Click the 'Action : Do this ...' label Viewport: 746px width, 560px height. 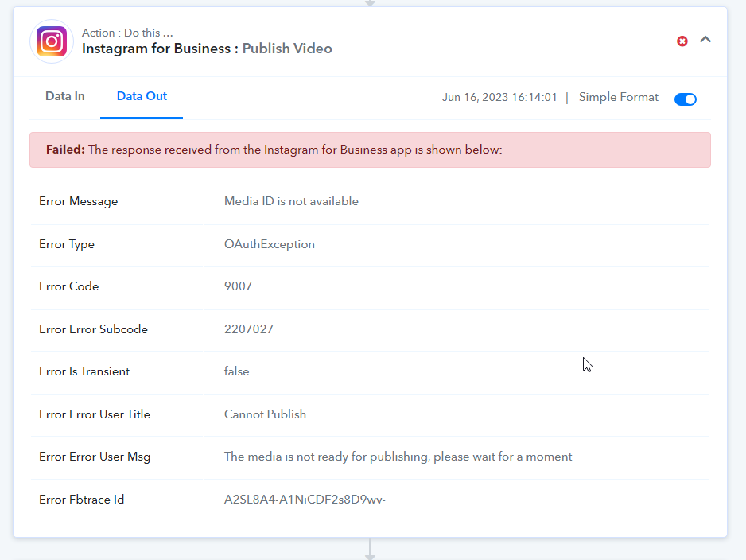pyautogui.click(x=127, y=33)
